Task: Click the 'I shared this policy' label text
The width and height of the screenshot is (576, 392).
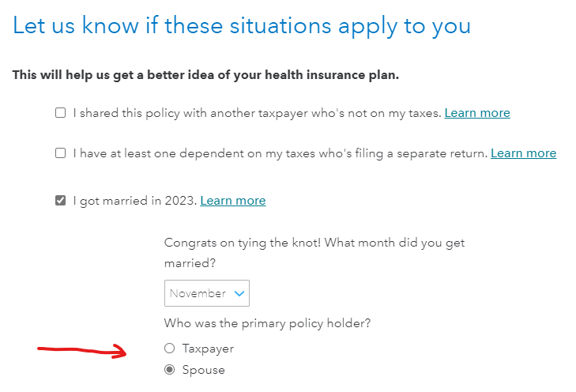Action: point(257,113)
